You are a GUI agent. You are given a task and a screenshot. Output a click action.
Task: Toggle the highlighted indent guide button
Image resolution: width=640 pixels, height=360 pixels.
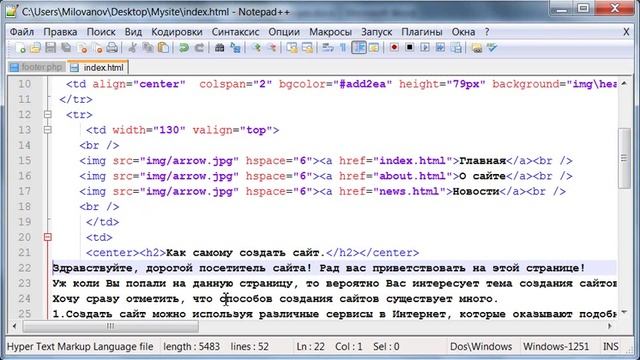(359, 48)
